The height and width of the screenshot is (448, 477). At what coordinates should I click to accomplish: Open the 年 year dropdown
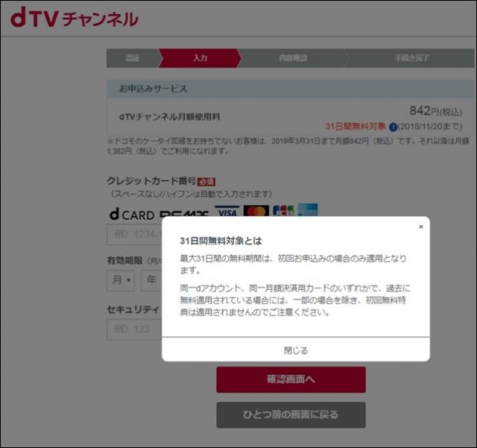(x=151, y=280)
